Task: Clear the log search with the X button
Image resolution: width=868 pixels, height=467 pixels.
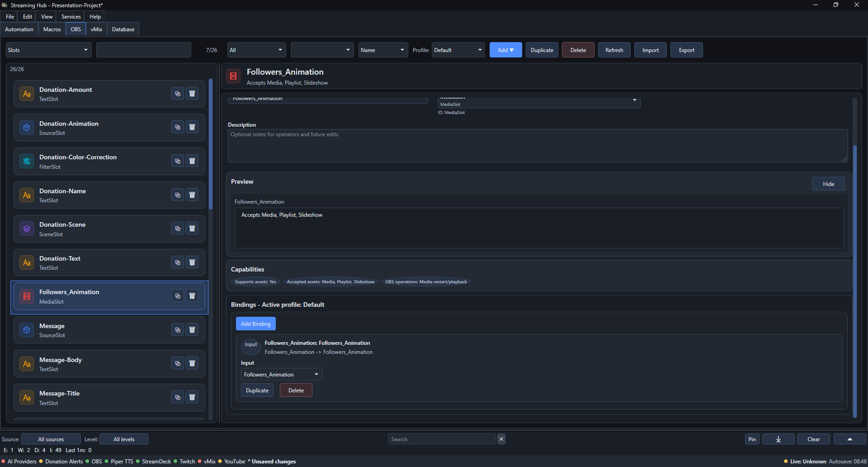Action: (x=501, y=439)
